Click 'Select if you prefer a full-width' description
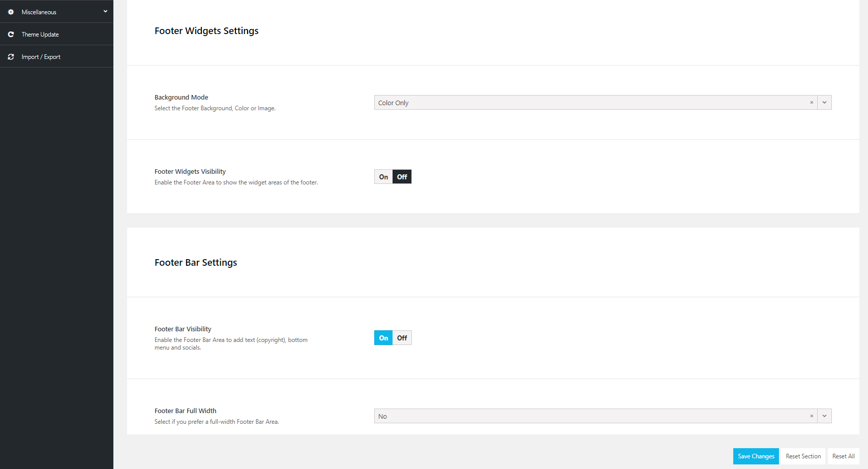Viewport: 868px width, 469px height. click(217, 422)
